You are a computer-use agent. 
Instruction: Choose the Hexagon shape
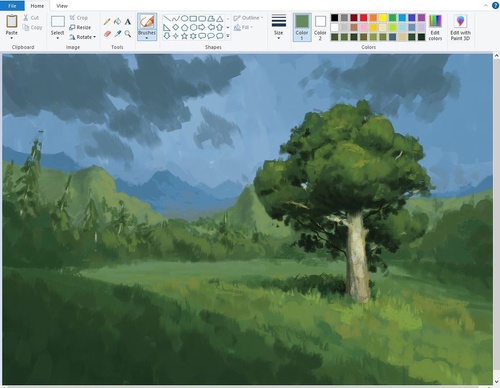tap(193, 27)
